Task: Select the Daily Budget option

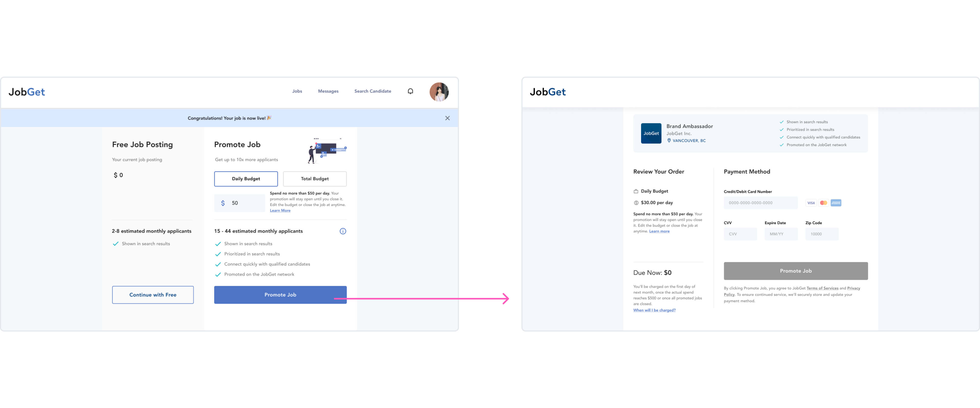Action: pos(246,179)
